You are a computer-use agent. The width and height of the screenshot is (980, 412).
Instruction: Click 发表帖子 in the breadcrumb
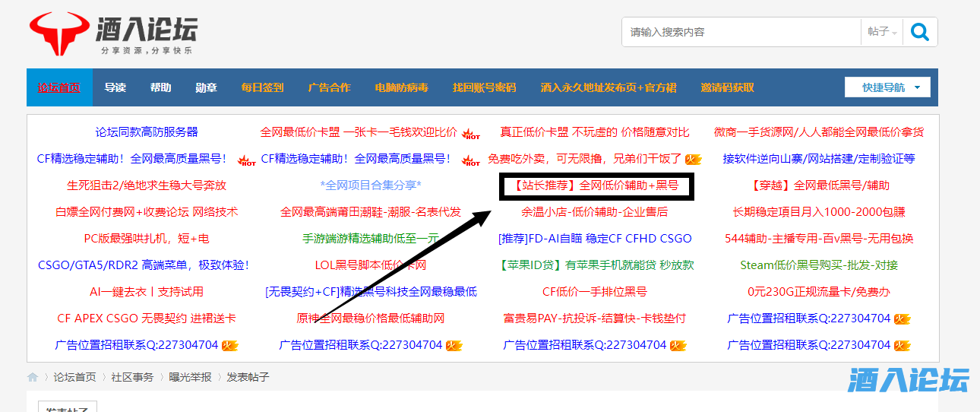tap(248, 377)
